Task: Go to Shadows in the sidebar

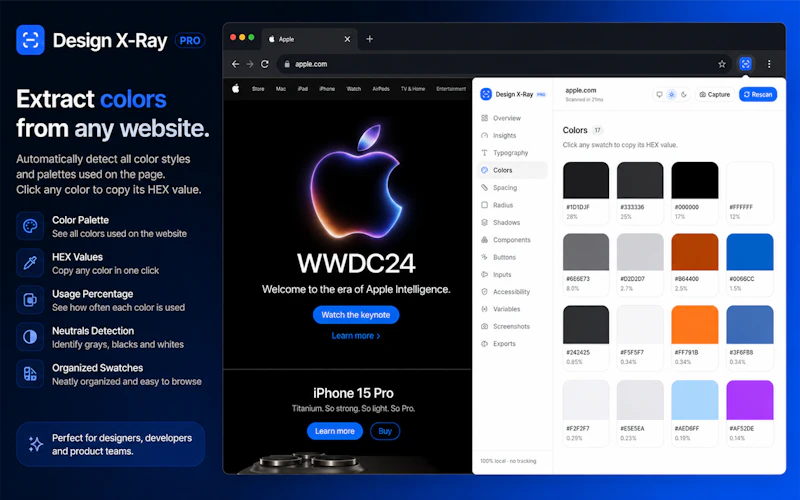Action: [x=513, y=222]
